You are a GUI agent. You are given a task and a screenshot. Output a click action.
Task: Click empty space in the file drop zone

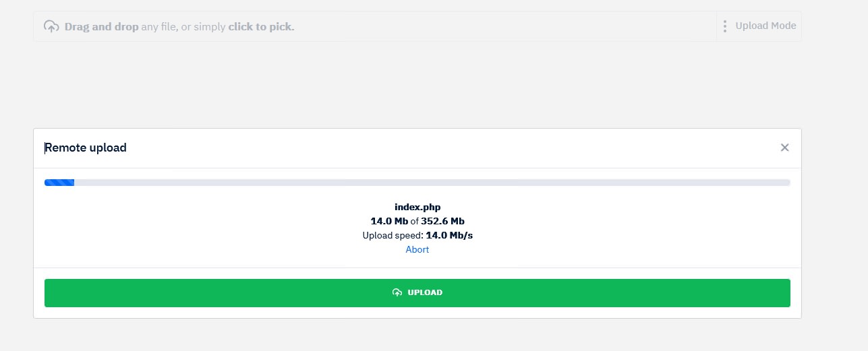[x=506, y=27]
